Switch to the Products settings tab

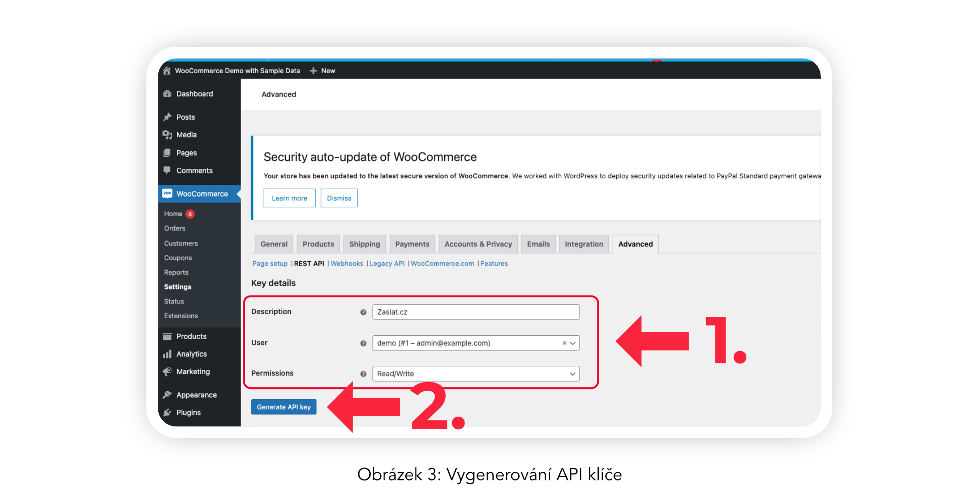coord(318,244)
